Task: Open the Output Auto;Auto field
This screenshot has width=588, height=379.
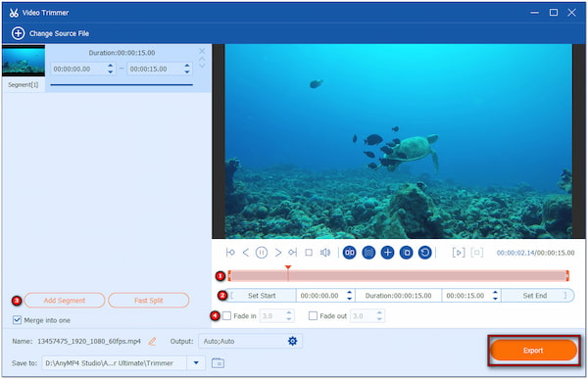Action: point(250,341)
